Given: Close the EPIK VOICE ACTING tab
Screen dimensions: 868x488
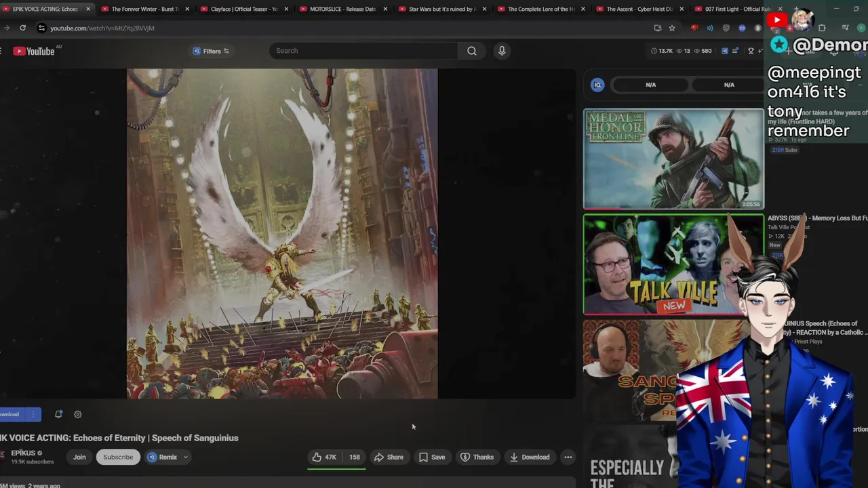Looking at the screenshot, I should point(88,9).
